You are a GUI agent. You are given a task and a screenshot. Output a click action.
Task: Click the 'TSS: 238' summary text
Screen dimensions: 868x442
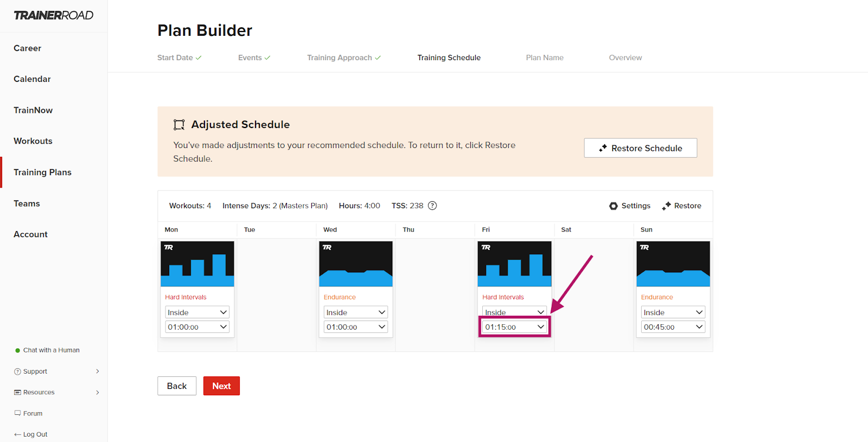pyautogui.click(x=407, y=206)
